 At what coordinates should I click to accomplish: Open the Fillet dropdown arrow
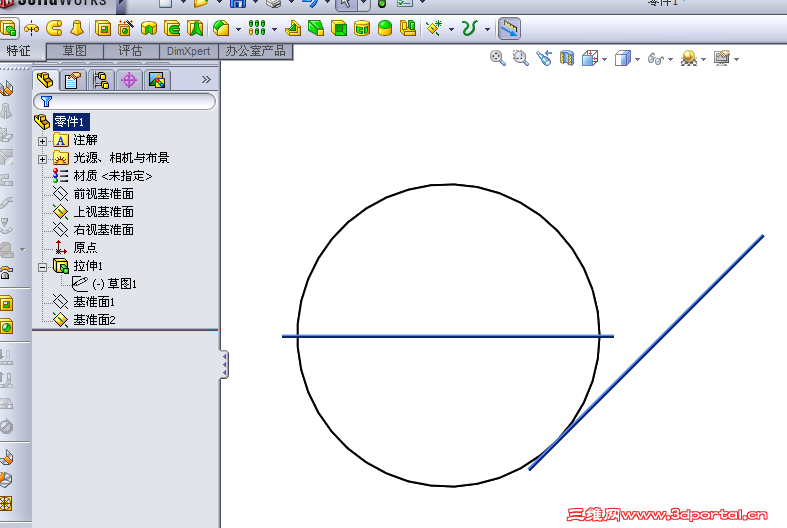click(x=238, y=29)
